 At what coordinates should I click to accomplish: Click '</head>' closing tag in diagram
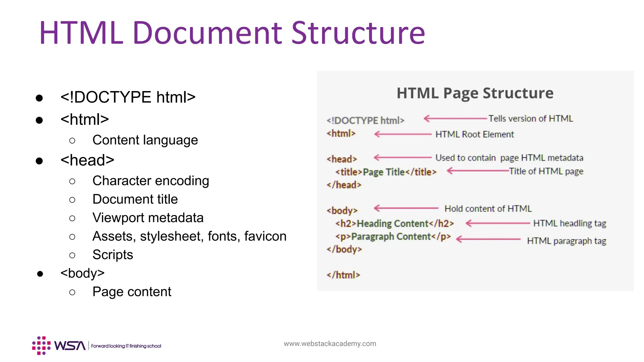point(344,185)
